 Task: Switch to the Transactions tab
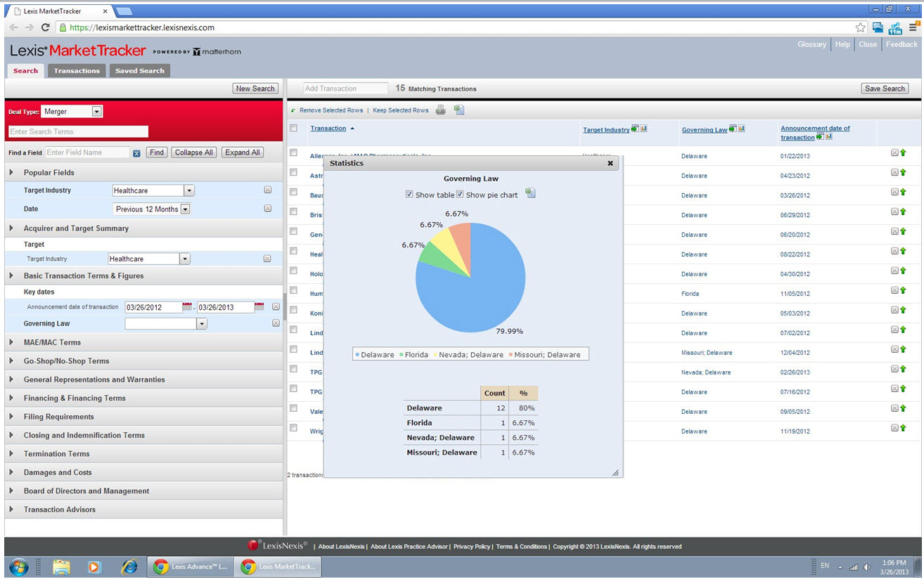[77, 70]
